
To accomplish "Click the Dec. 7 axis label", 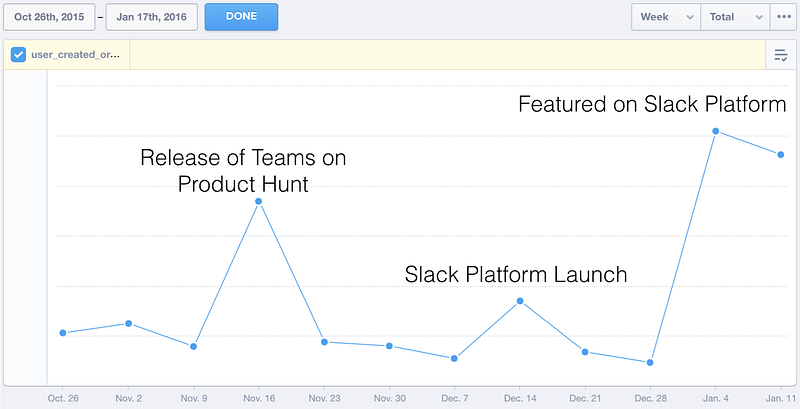I will [455, 398].
